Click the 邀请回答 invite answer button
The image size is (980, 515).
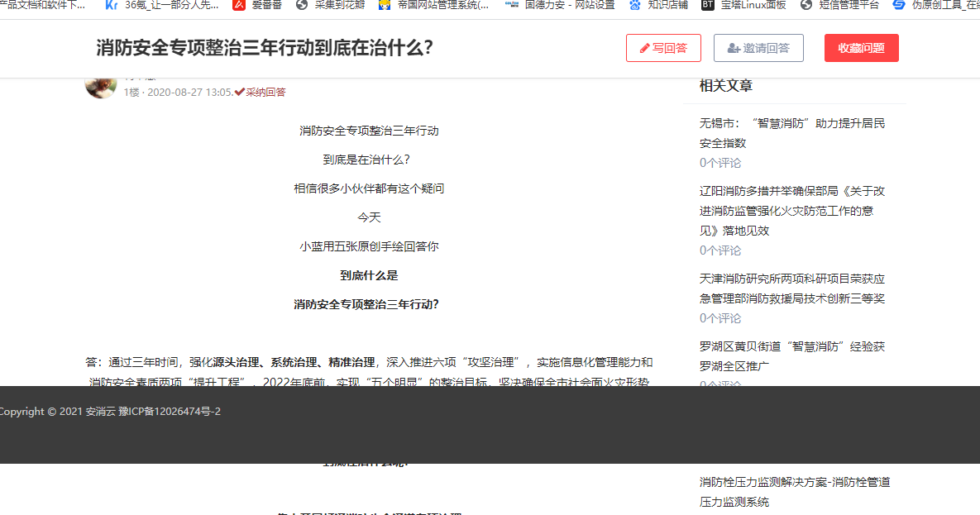(x=758, y=48)
